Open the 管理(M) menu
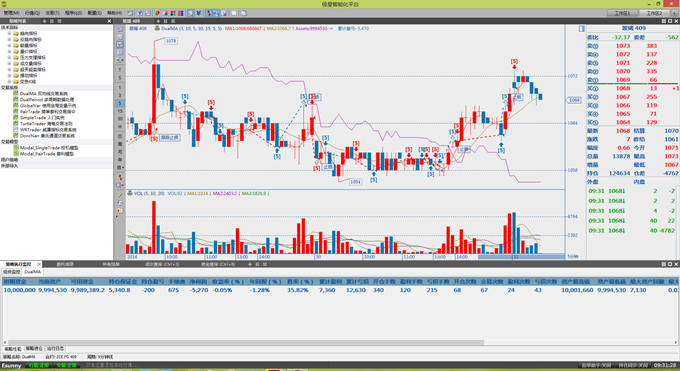The image size is (680, 371). pyautogui.click(x=11, y=13)
